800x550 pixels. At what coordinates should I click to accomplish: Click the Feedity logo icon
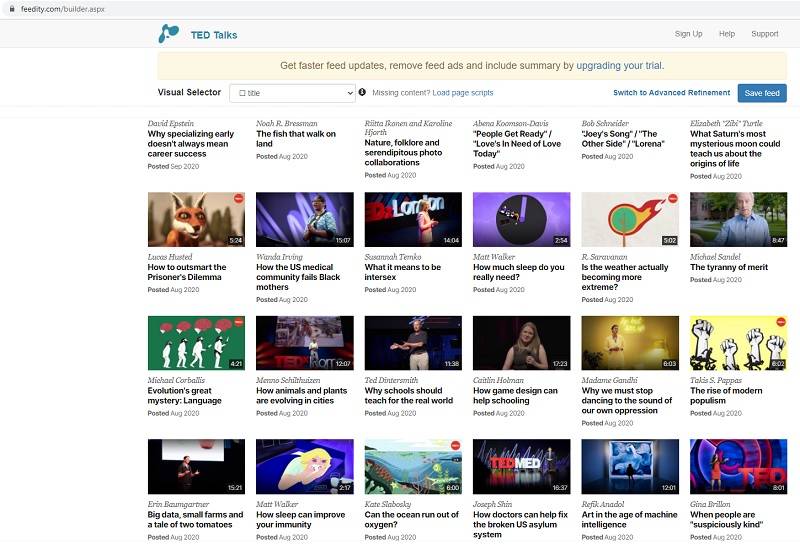168,34
